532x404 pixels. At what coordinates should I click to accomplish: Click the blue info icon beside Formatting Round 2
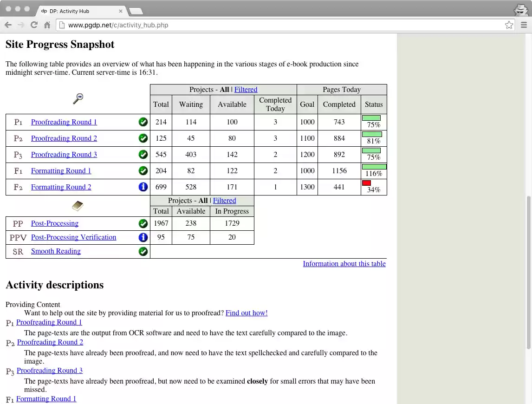pyautogui.click(x=143, y=187)
